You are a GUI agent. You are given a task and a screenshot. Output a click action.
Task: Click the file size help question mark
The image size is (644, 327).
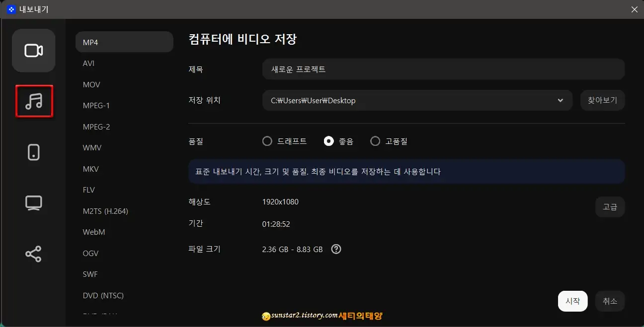(x=336, y=249)
